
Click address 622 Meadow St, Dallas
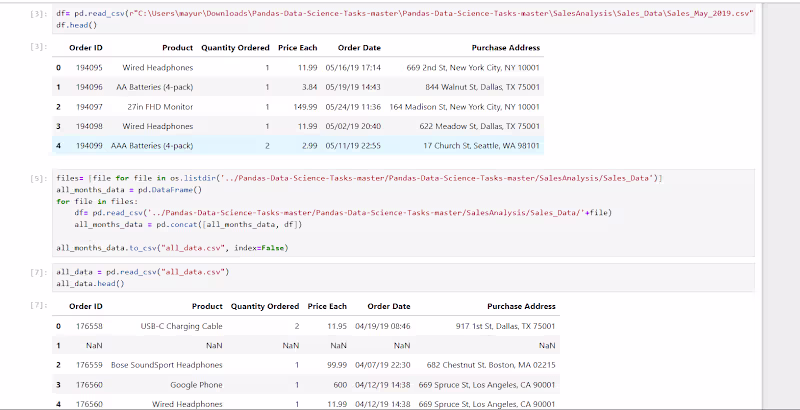(481, 126)
